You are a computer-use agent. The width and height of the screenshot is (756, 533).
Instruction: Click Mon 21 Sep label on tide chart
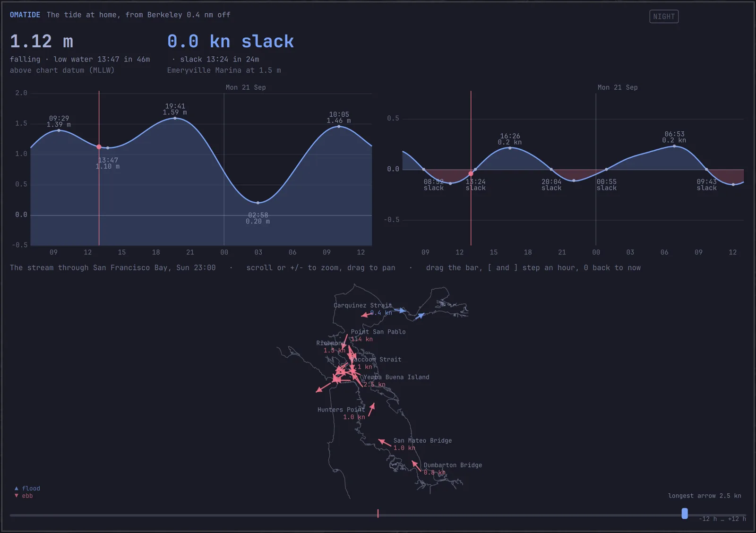point(246,87)
